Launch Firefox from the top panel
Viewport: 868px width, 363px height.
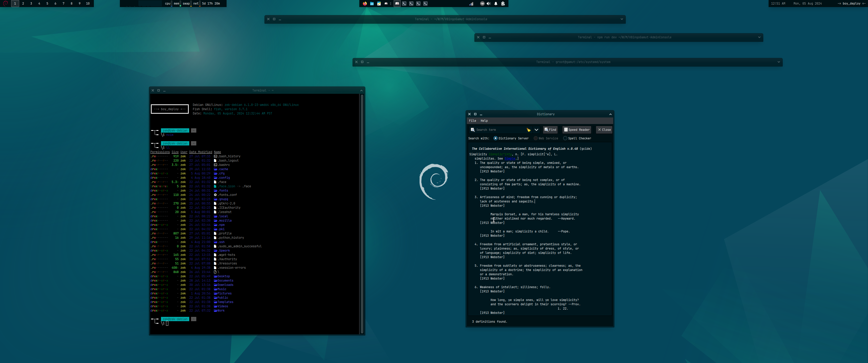[x=365, y=3]
